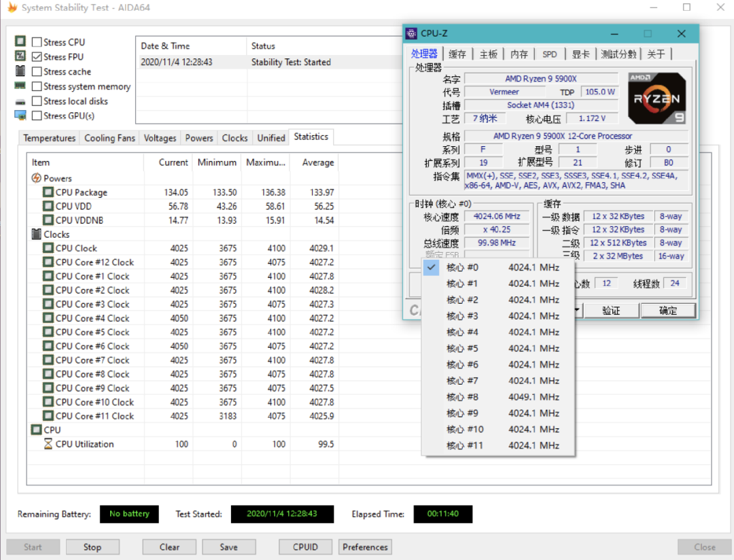Click the Item column header
This screenshot has width=734, height=560.
[x=85, y=162]
